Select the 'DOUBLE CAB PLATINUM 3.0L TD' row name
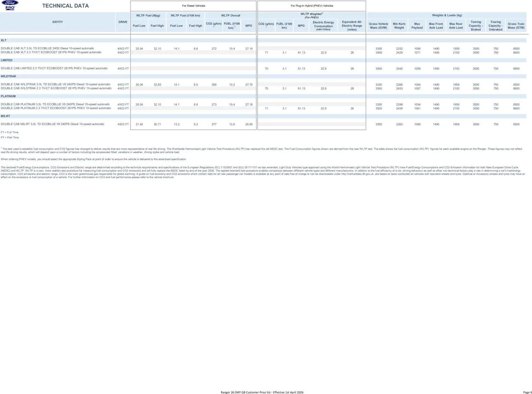532x394 pixels. pyautogui.click(x=55, y=104)
